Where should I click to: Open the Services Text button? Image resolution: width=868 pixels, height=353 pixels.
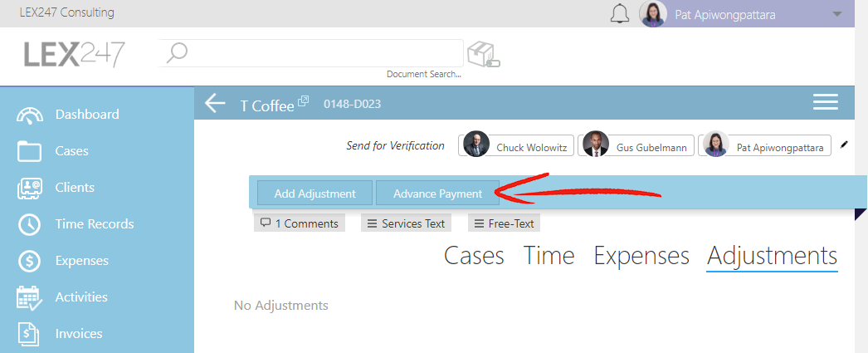pyautogui.click(x=406, y=223)
